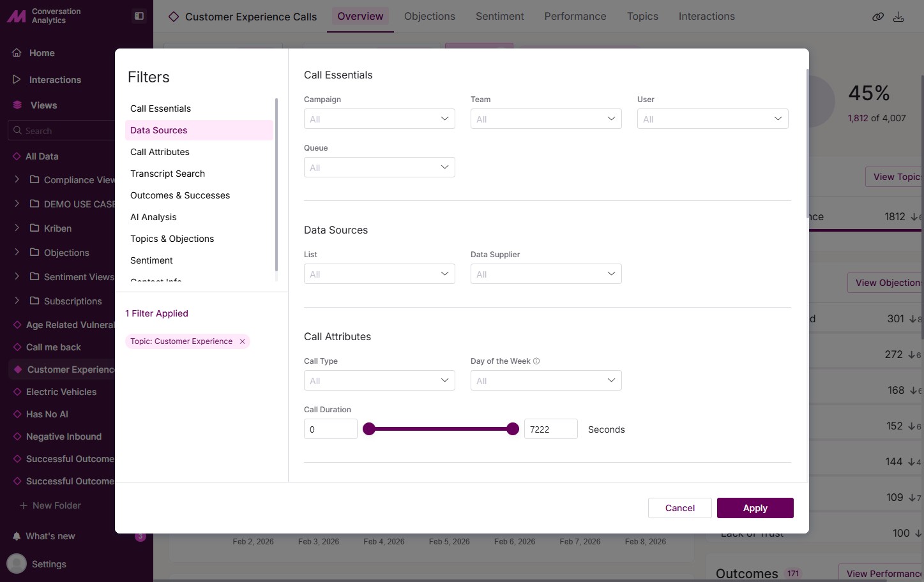Click the Call Duration maximum slider handle
The image size is (924, 582).
[513, 429]
